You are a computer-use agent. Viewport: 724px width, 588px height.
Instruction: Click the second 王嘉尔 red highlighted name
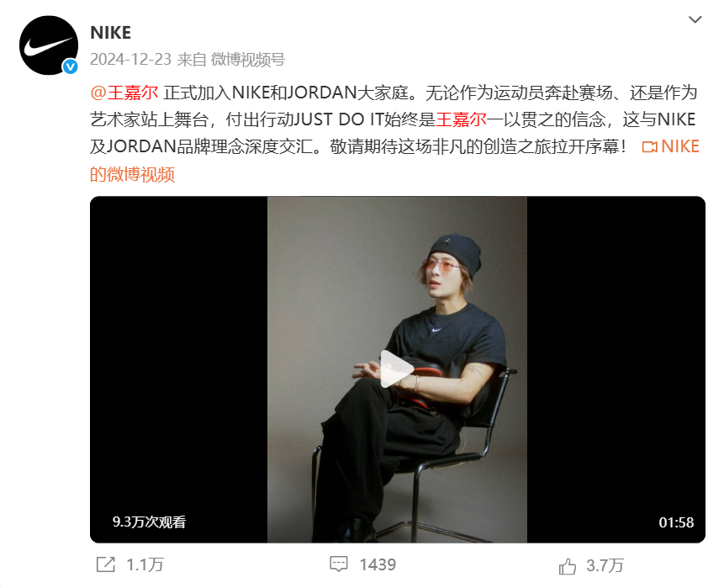pos(462,119)
